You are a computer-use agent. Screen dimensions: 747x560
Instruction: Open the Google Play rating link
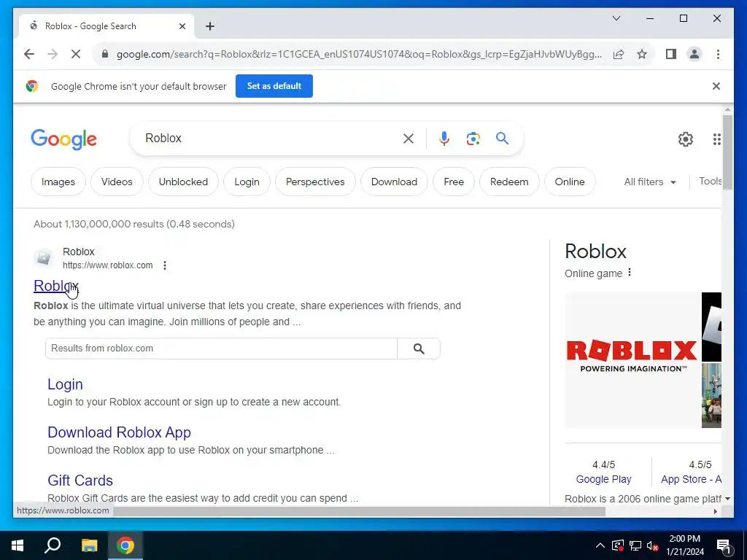[x=603, y=479]
